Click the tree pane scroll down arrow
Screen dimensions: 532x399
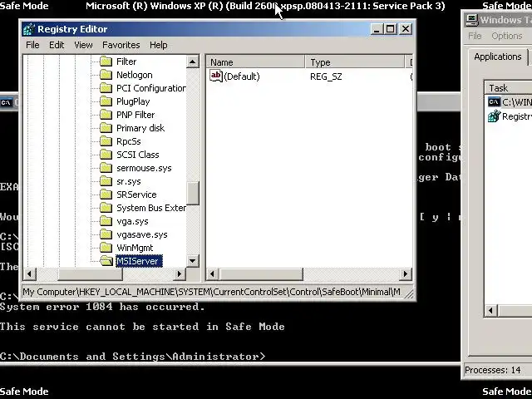(192, 261)
